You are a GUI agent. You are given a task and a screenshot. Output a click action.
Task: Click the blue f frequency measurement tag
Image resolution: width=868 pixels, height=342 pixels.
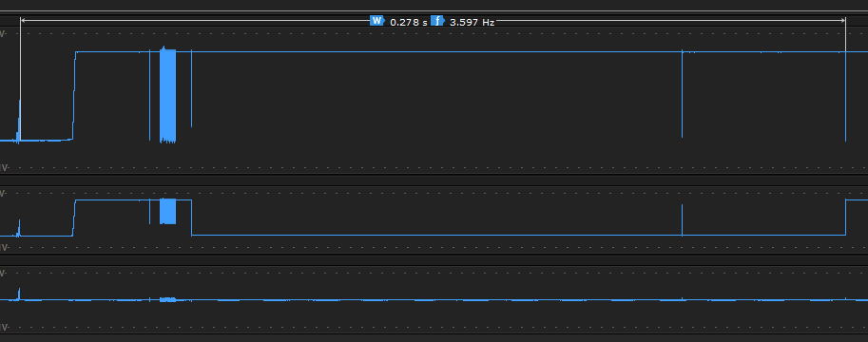click(438, 21)
